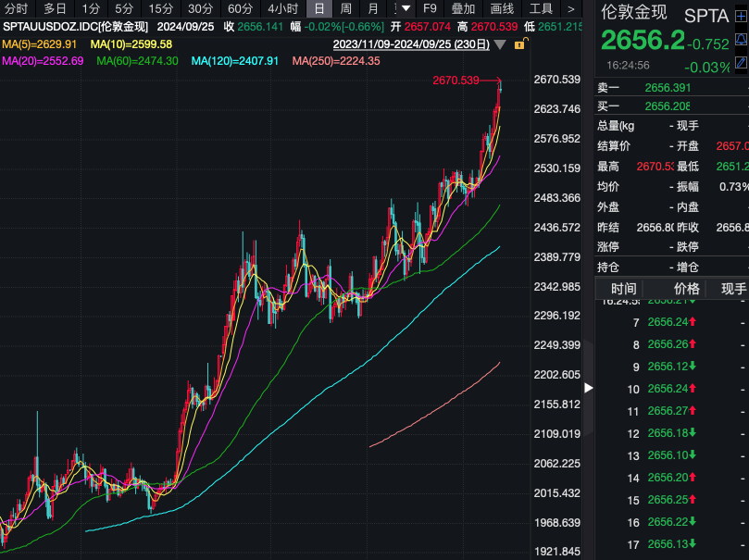749x560 pixels.
Task: Select the 日 daily period tab
Action: point(318,8)
